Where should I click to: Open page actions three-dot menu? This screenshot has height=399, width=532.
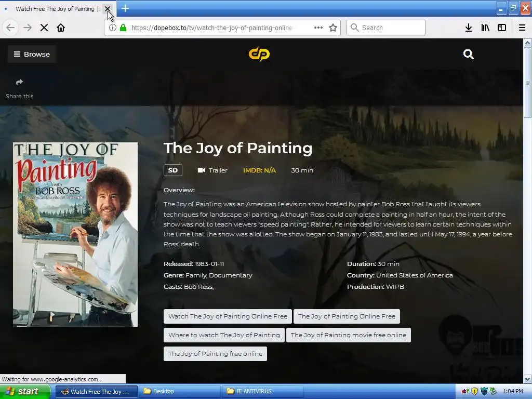click(x=318, y=28)
